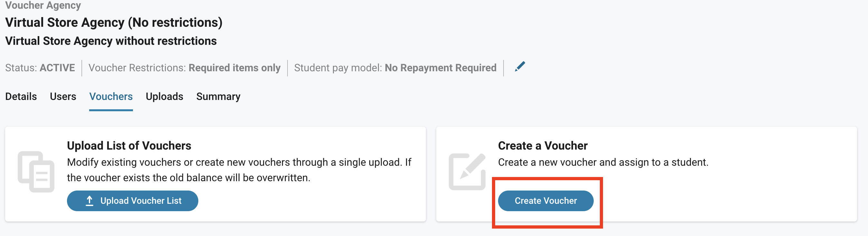Open the Summary tab

pyautogui.click(x=218, y=97)
